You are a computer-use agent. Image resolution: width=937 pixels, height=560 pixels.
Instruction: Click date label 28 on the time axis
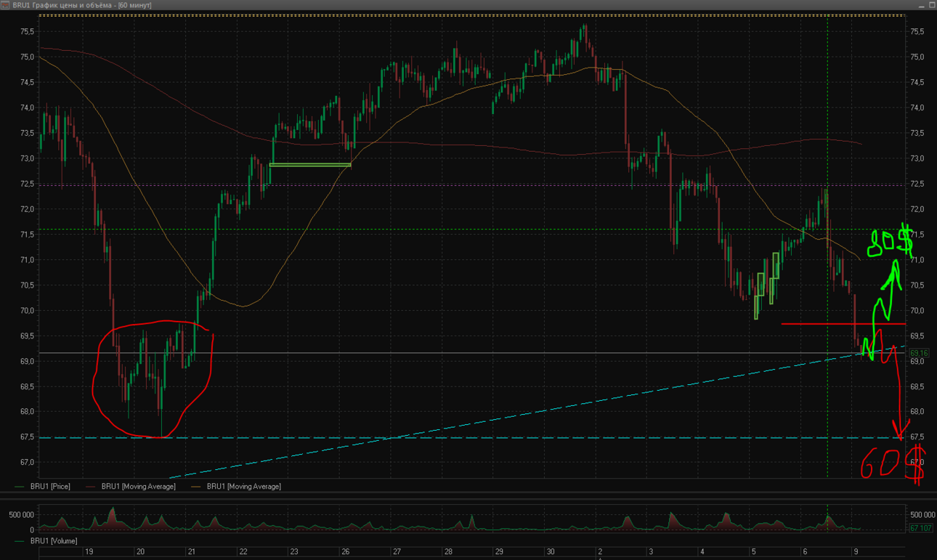tap(448, 552)
